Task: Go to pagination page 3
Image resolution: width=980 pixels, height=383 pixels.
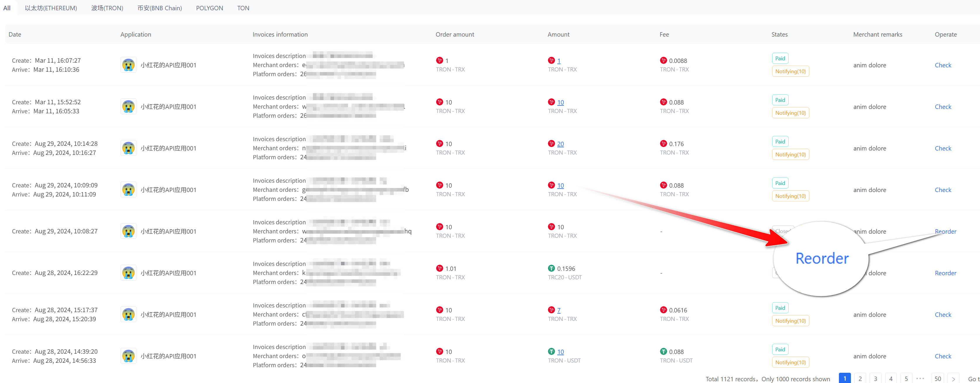Action: click(x=876, y=378)
